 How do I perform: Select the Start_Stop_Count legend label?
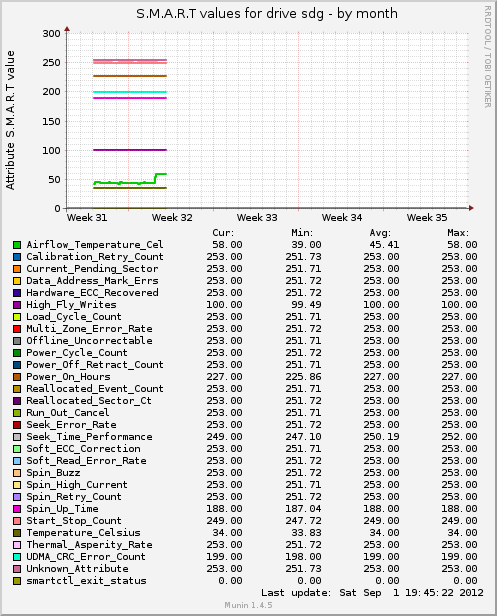[74, 521]
